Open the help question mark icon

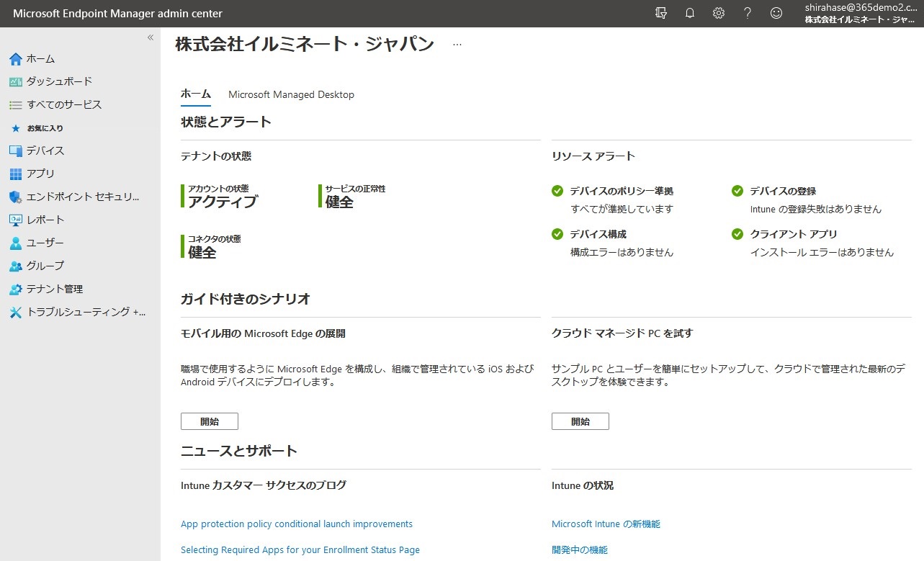point(748,13)
